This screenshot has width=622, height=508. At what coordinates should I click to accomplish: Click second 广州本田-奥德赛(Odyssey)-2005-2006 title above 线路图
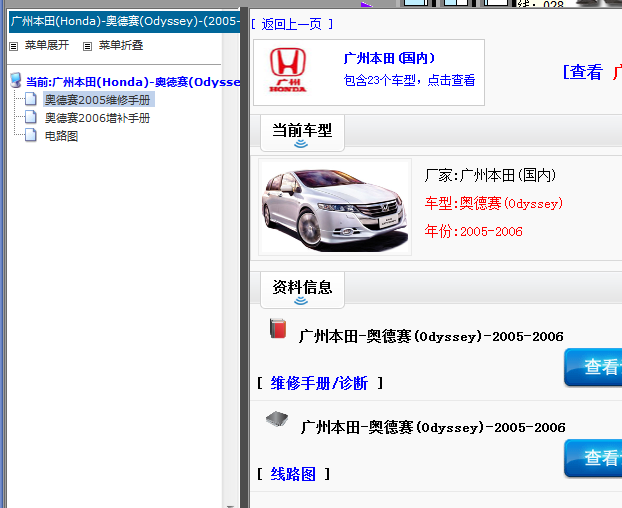coord(433,427)
